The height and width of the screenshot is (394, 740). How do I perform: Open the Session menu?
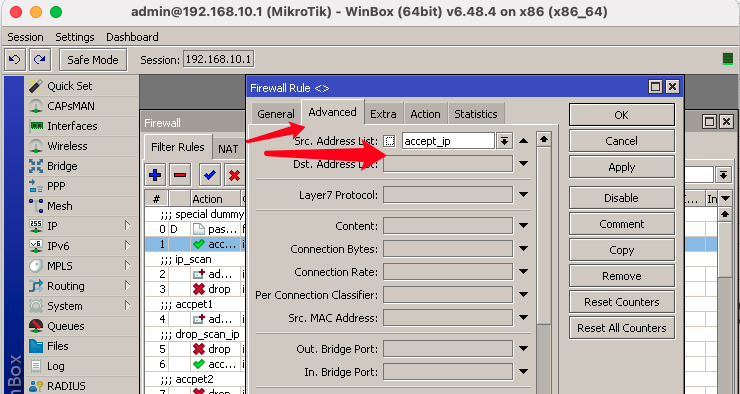[x=25, y=37]
